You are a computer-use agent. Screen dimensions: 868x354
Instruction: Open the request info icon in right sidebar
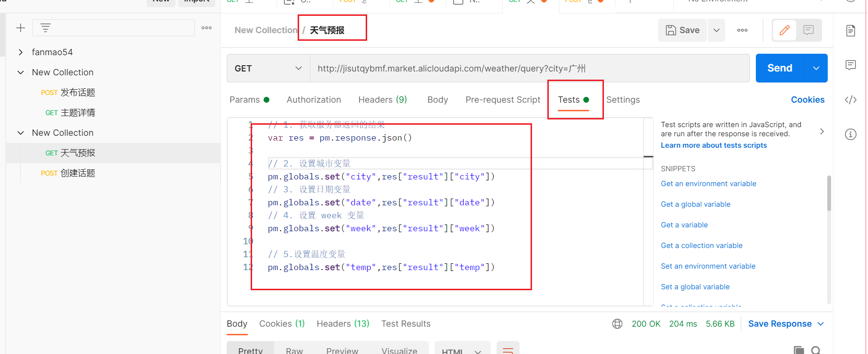pyautogui.click(x=851, y=134)
